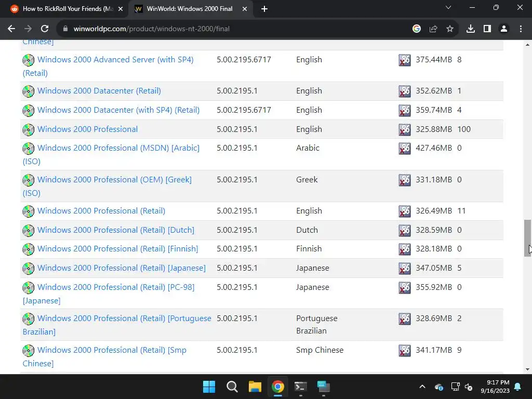Image resolution: width=532 pixels, height=399 pixels.
Task: Click the 359.74MB size value
Action: (x=434, y=110)
